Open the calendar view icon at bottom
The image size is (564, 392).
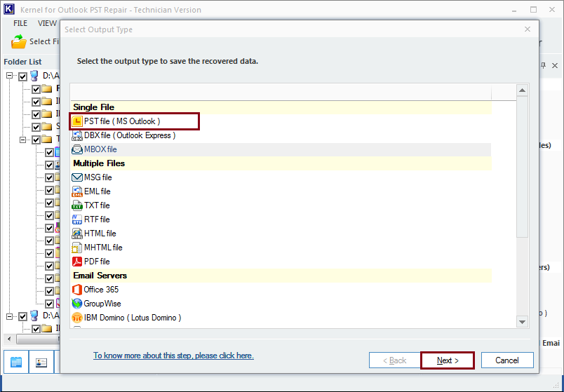tap(16, 362)
